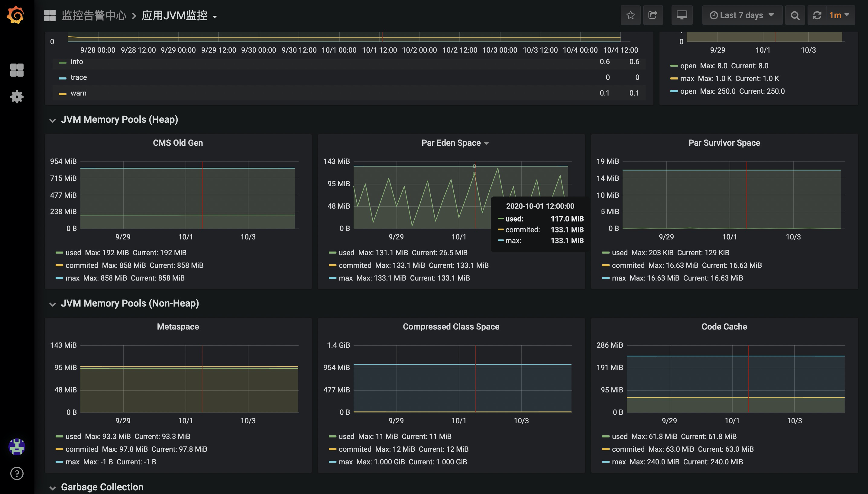Image resolution: width=868 pixels, height=494 pixels.
Task: Open Code Cache panel title
Action: (x=724, y=327)
